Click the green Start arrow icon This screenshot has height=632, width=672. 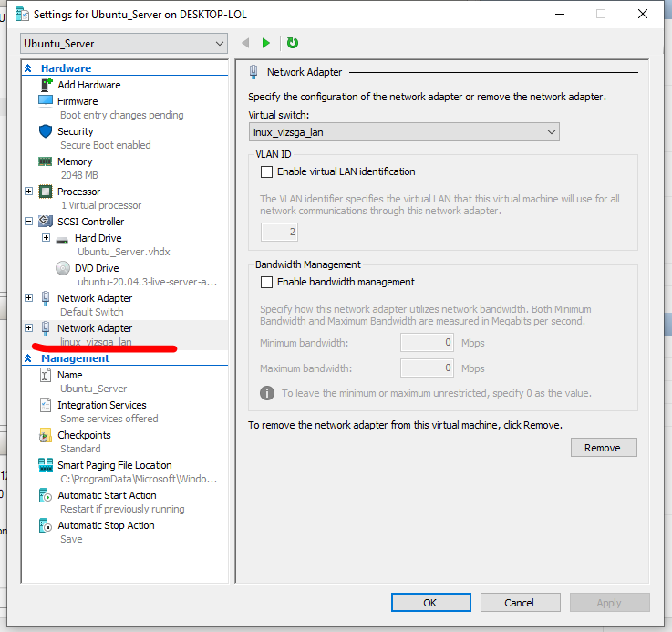(x=265, y=43)
